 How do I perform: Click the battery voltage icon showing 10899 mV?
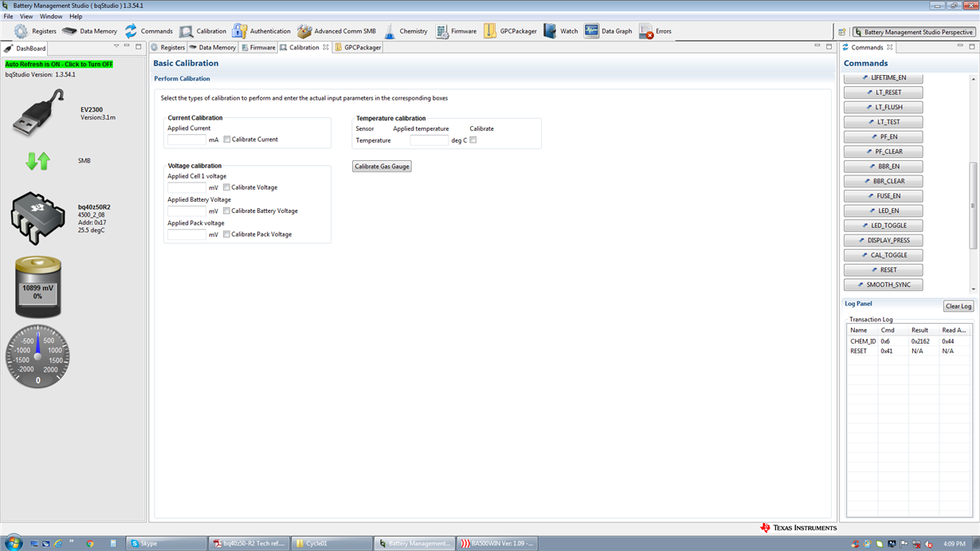tap(37, 287)
